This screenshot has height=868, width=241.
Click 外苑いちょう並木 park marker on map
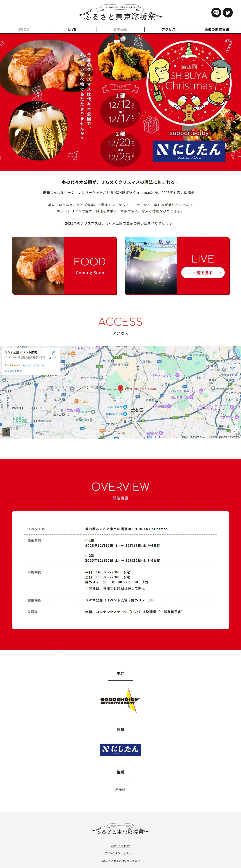(x=177, y=375)
